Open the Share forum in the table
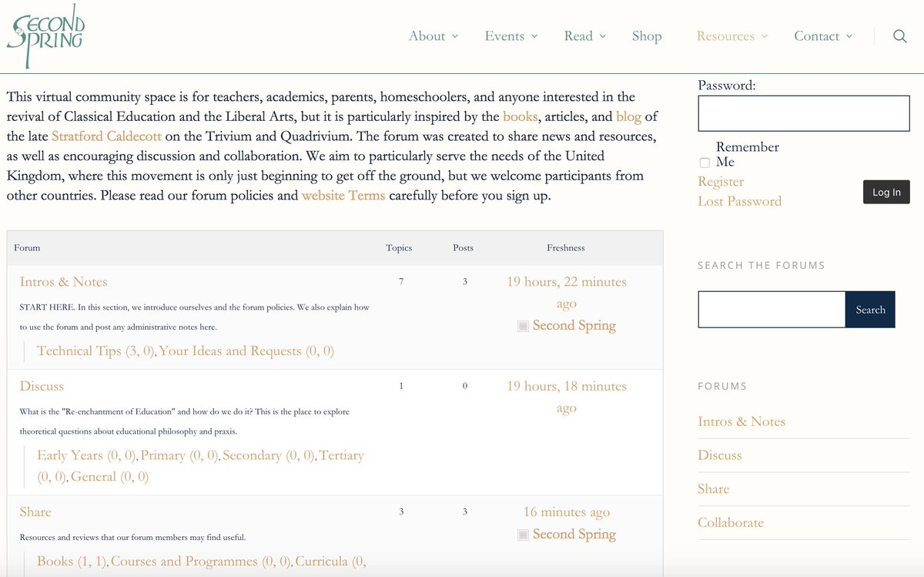The height and width of the screenshot is (577, 924). pos(35,512)
